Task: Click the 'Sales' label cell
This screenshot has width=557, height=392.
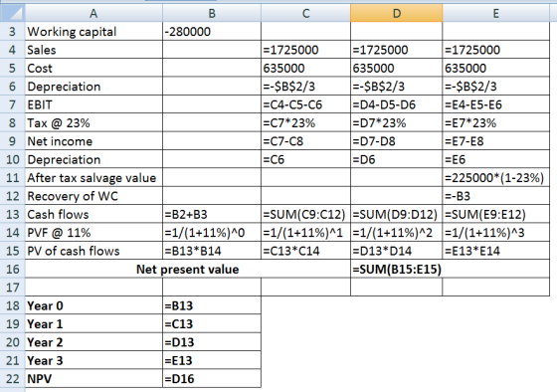Action: 93,50
